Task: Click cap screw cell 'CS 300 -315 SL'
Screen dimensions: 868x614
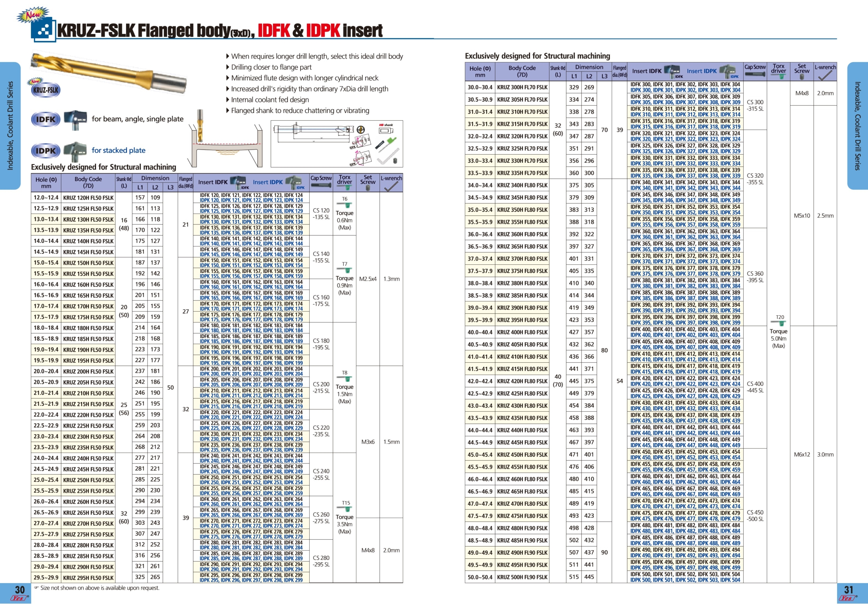Action: (755, 105)
